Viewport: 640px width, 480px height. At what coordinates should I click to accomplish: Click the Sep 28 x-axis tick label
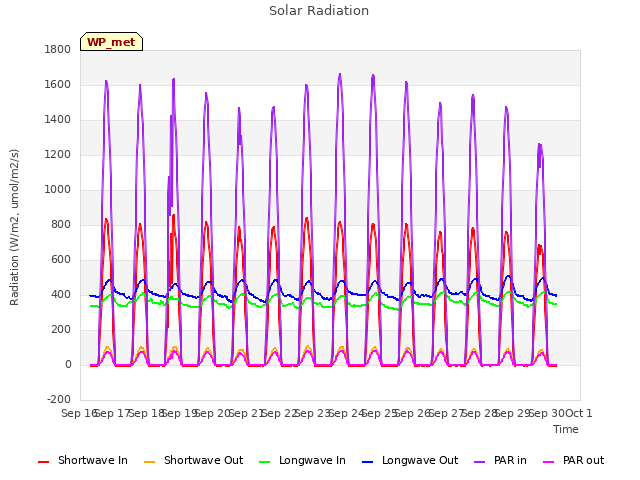pyautogui.click(x=479, y=413)
